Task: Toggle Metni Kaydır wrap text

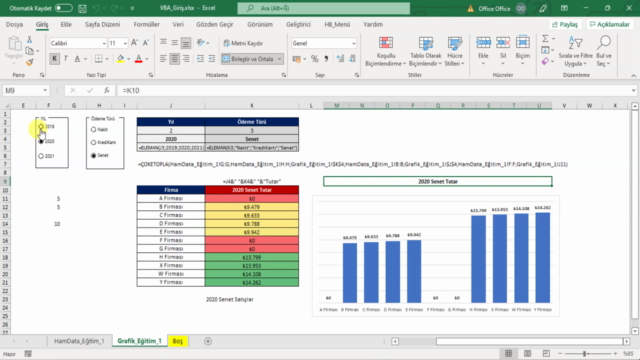Action: (243, 43)
